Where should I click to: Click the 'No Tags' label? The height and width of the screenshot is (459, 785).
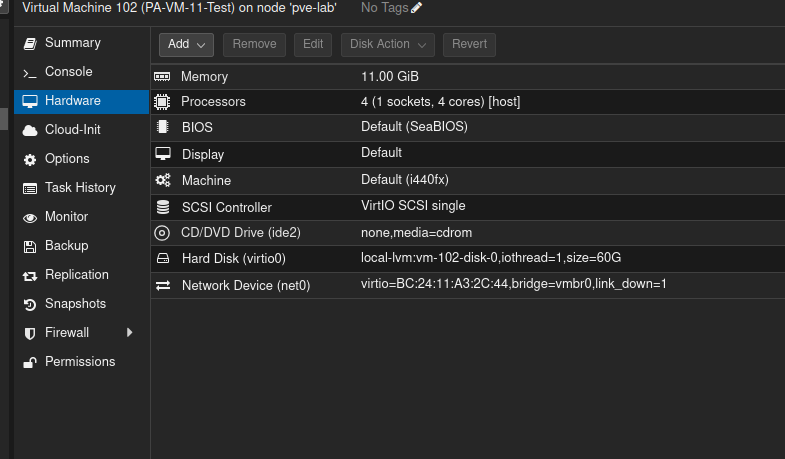click(384, 8)
